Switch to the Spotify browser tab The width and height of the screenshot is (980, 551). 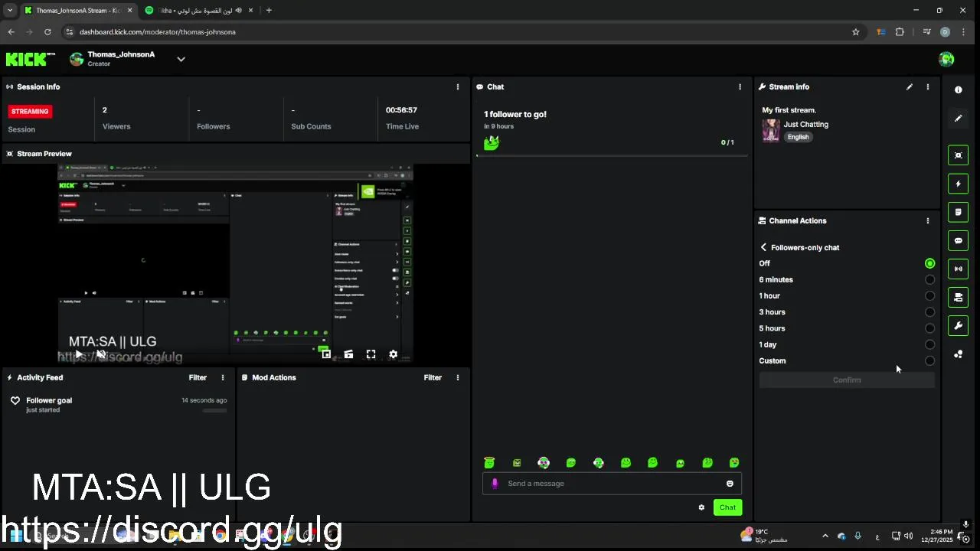point(199,10)
